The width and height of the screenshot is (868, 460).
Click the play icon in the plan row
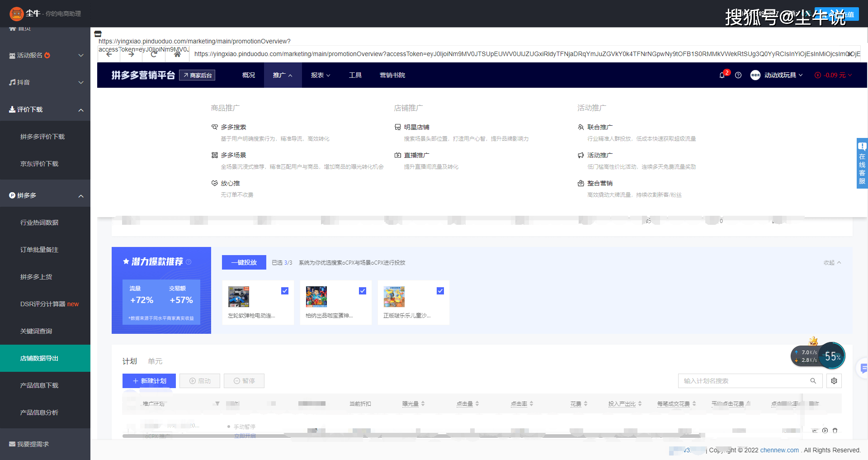coord(825,431)
